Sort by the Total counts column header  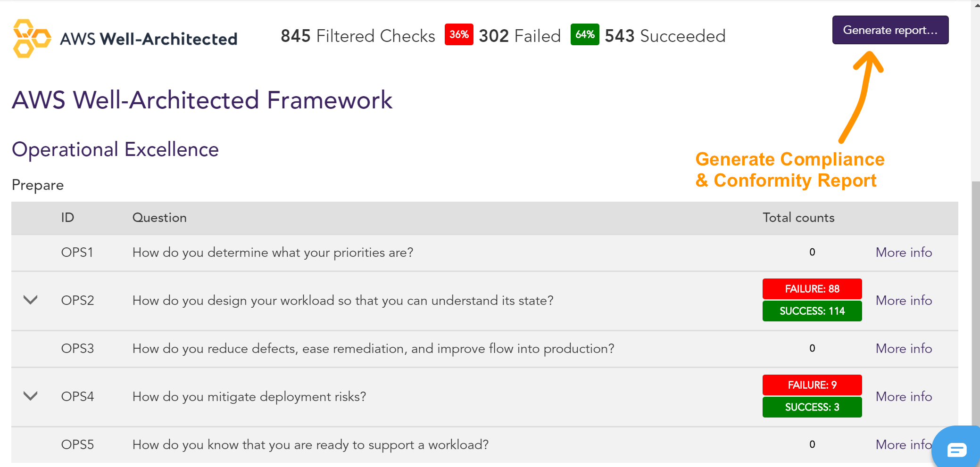coord(798,218)
